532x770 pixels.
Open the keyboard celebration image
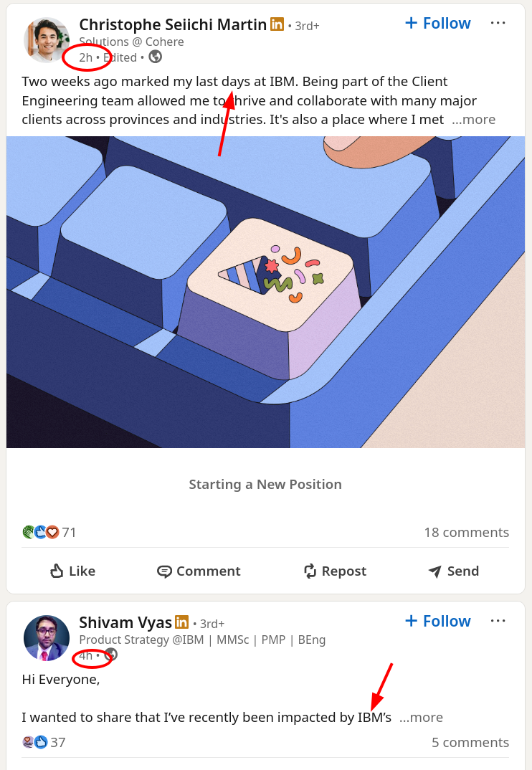click(x=265, y=292)
